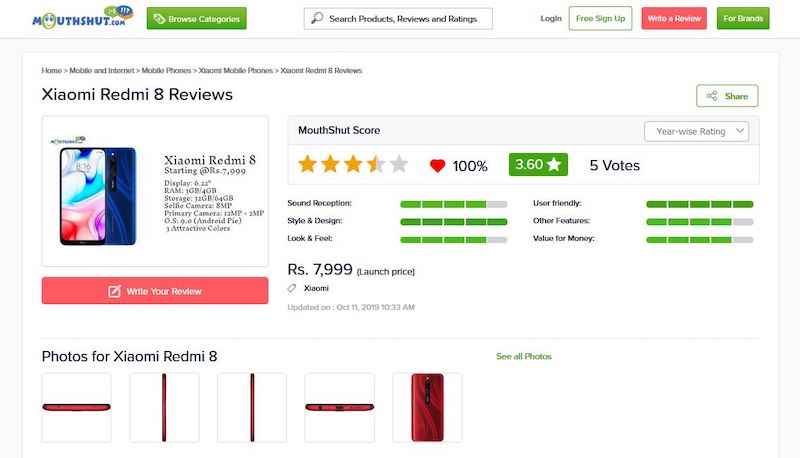Image resolution: width=800 pixels, height=458 pixels.
Task: Go to Xiaomi Mobile Phones breadcrumb
Action: 235,71
